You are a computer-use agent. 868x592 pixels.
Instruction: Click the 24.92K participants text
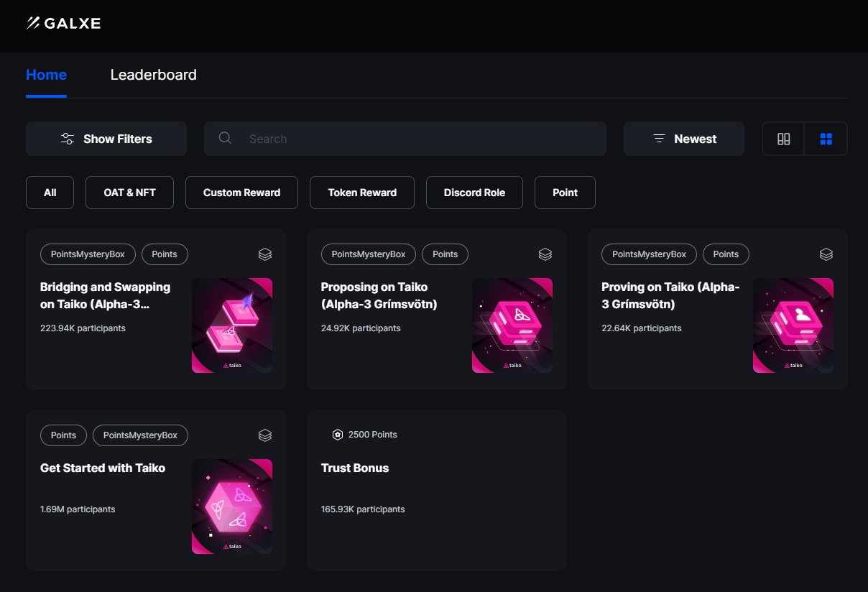tap(361, 328)
